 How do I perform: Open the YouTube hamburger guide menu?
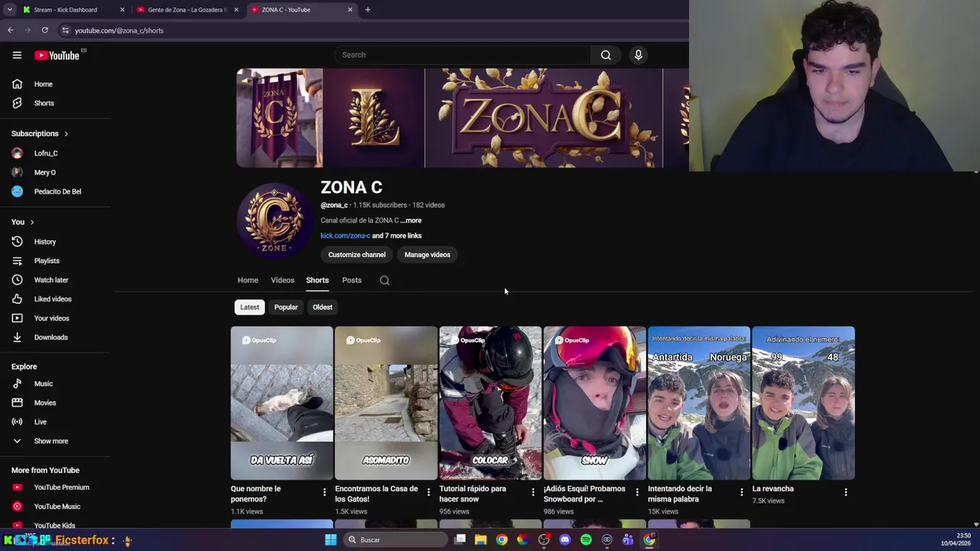[x=17, y=55]
